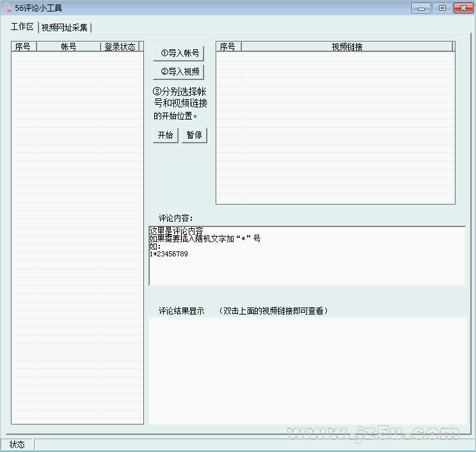476x452 pixels.
Task: Click the 视频链接 column header
Action: 347,47
